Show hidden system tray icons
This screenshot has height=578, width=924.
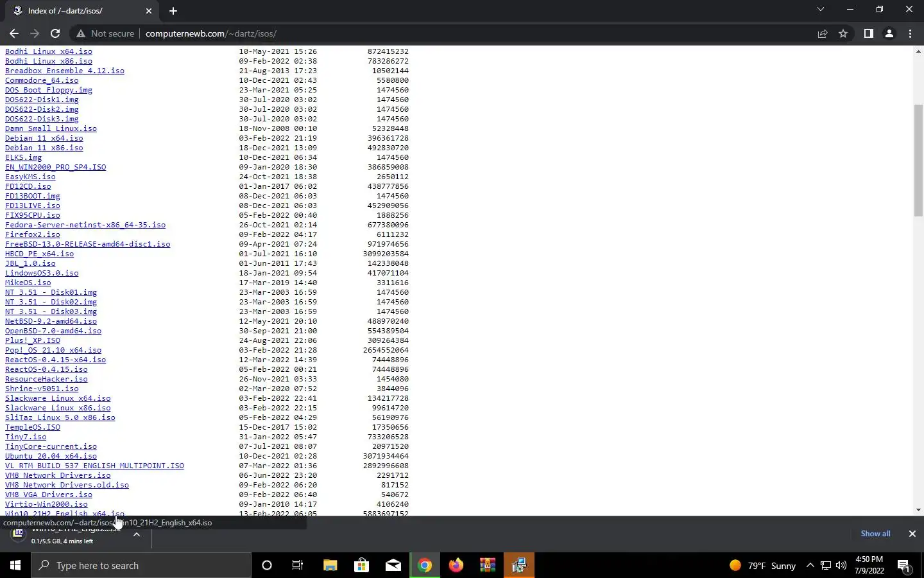tap(810, 565)
